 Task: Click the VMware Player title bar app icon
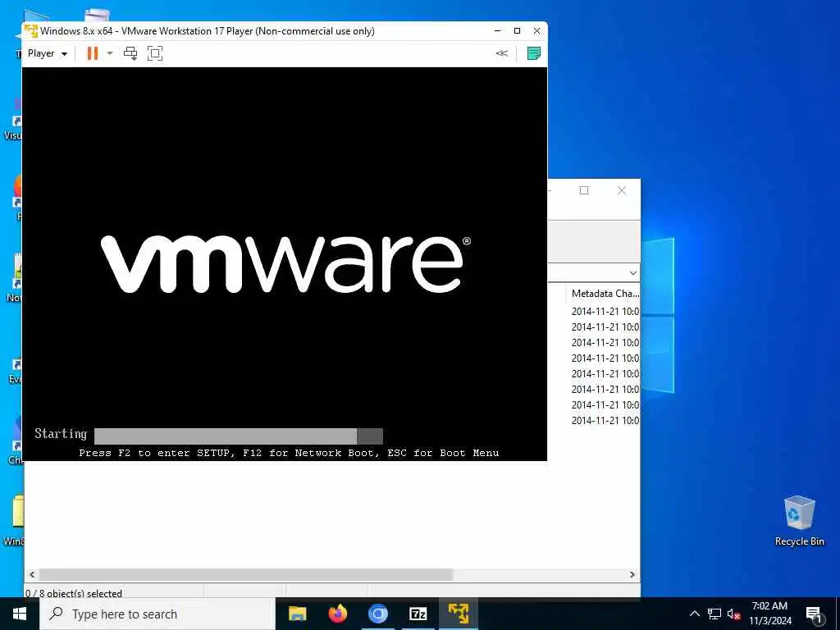point(31,31)
